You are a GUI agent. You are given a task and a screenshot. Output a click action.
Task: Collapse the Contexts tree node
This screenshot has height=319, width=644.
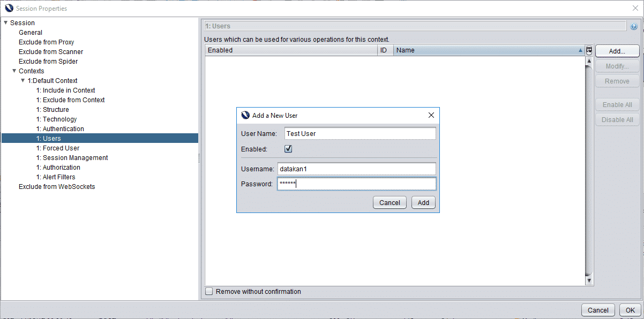click(x=14, y=71)
